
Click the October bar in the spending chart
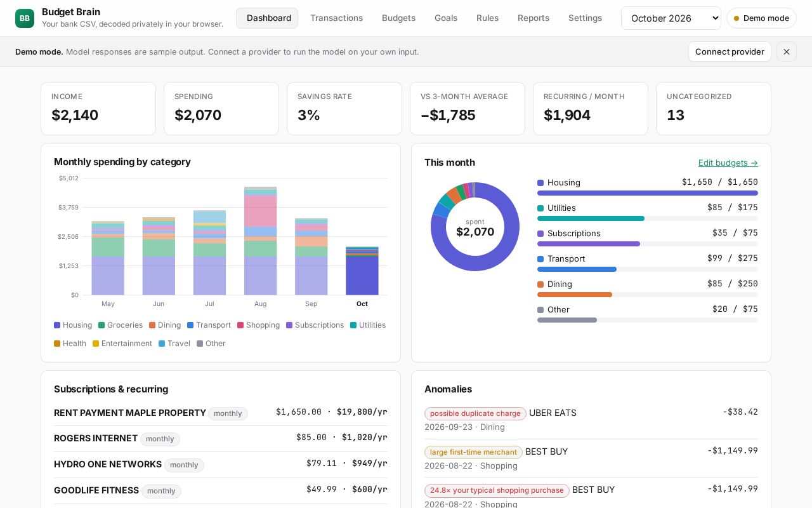pos(362,271)
